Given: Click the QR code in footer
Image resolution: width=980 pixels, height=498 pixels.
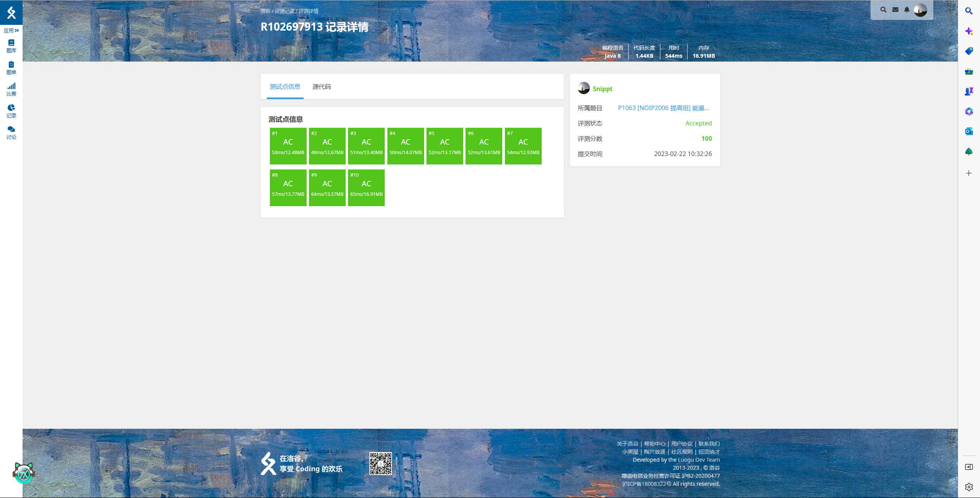Looking at the screenshot, I should (x=381, y=464).
